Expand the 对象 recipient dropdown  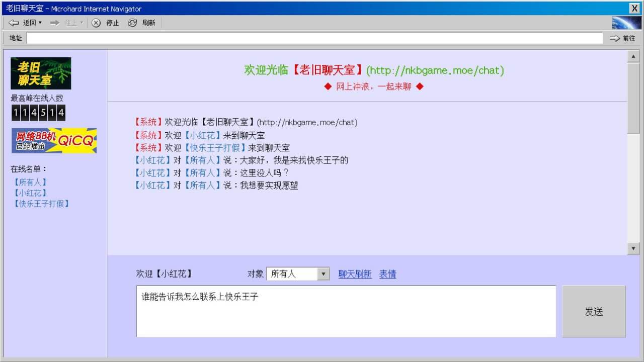coord(324,274)
